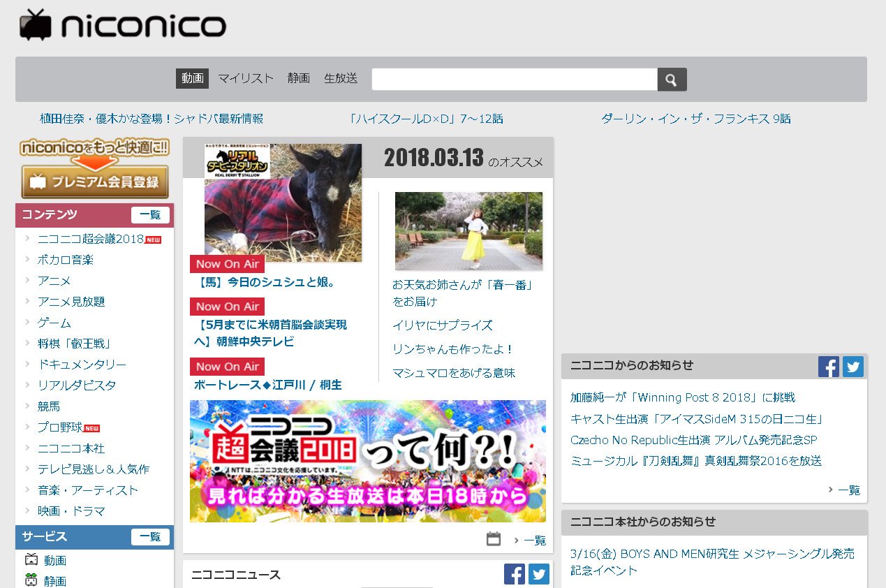Open リンちゃんも作ったよ! link

coord(452,349)
